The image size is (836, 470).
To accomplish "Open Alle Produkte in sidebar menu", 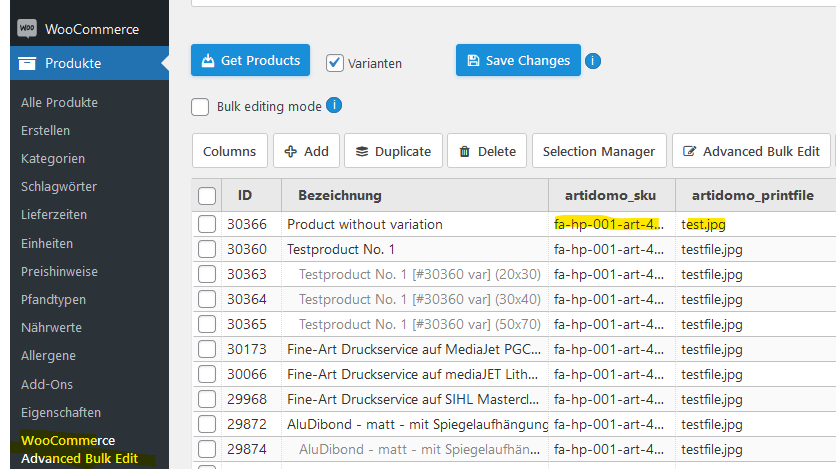I will click(59, 102).
